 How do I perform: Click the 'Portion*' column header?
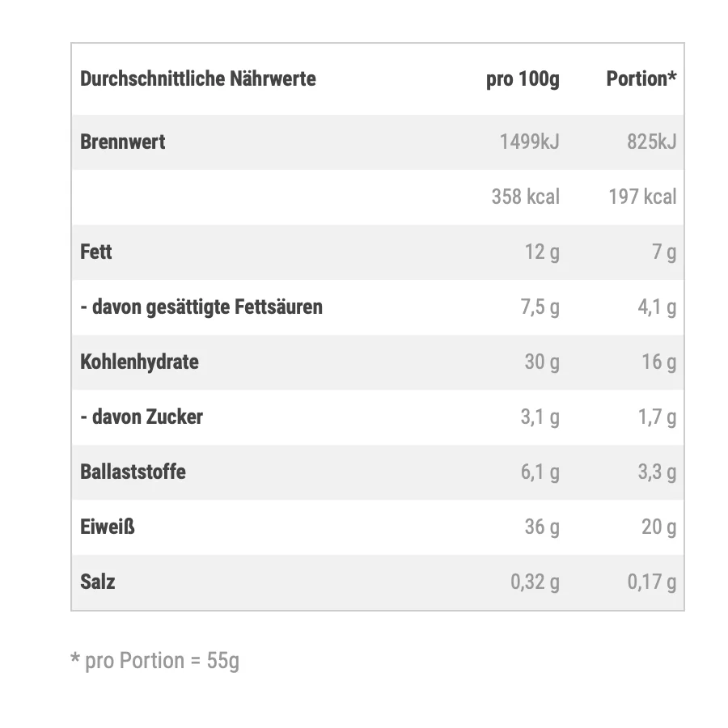coord(641,79)
